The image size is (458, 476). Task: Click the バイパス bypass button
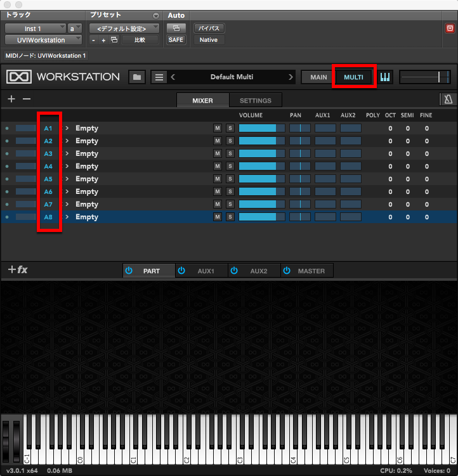pyautogui.click(x=209, y=29)
